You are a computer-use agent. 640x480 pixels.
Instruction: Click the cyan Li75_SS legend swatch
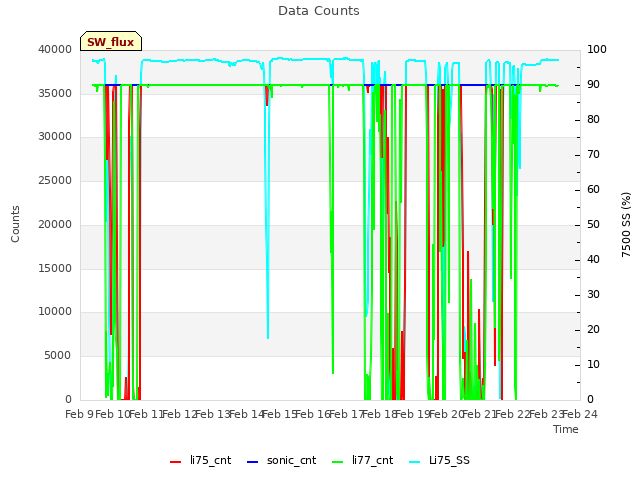coord(414,462)
